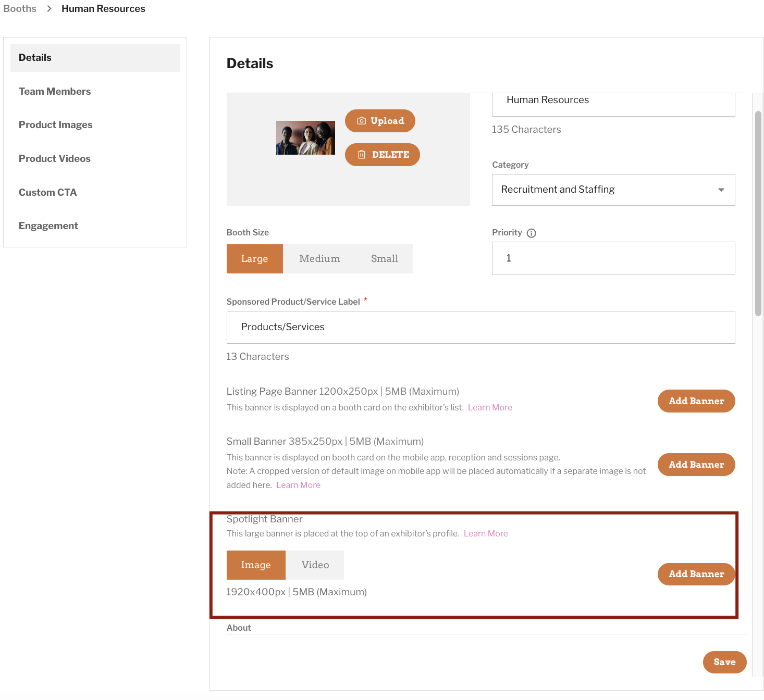This screenshot has height=700, width=764.
Task: Open the Category dropdown arrow
Action: (x=721, y=190)
